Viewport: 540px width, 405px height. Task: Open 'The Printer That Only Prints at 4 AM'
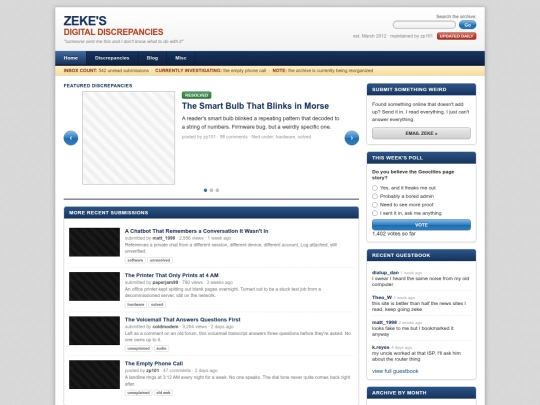click(x=172, y=276)
